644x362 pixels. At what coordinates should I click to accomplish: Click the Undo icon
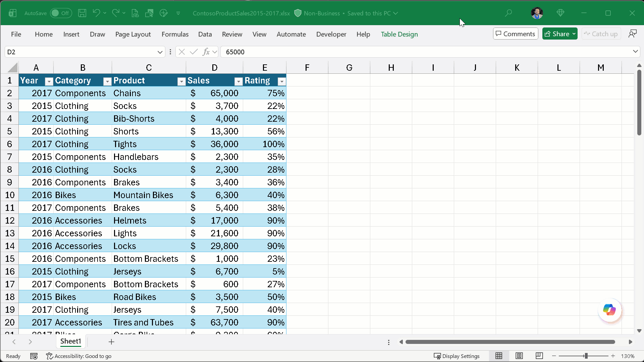click(97, 13)
